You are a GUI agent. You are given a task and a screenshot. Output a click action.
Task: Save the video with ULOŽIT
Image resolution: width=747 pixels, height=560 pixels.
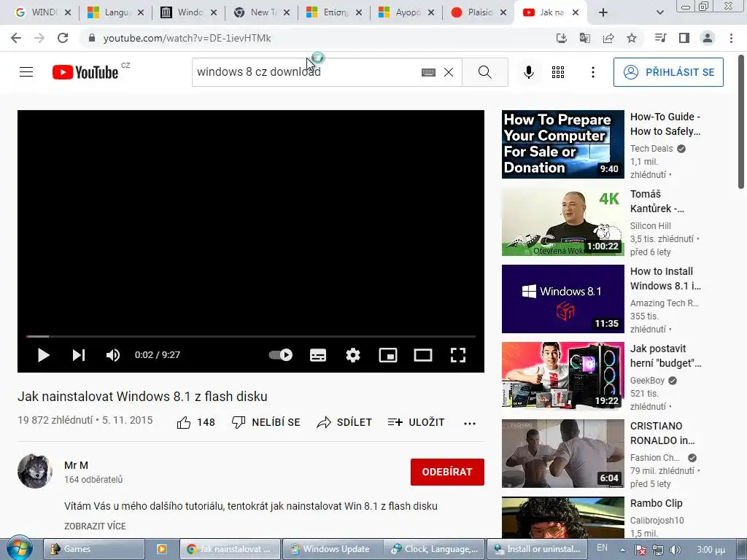point(416,422)
